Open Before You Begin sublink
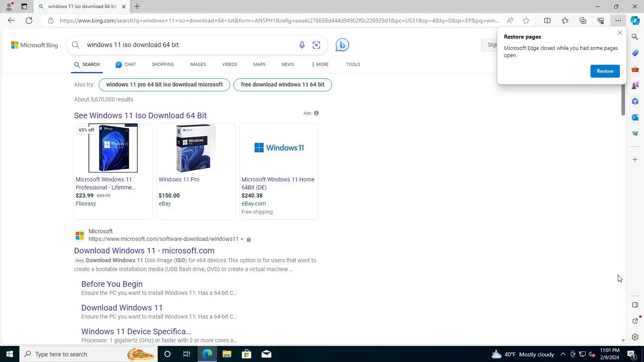The height and width of the screenshot is (362, 644). 112,284
